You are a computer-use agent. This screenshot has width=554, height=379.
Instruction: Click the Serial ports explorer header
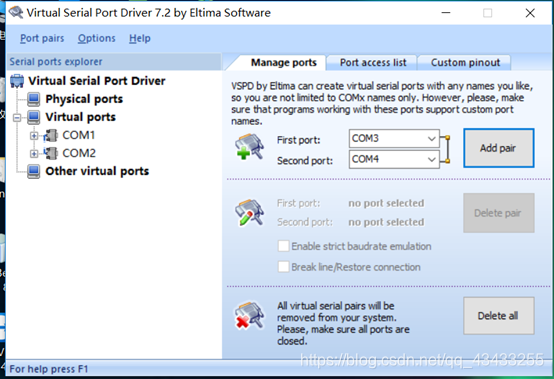click(114, 61)
